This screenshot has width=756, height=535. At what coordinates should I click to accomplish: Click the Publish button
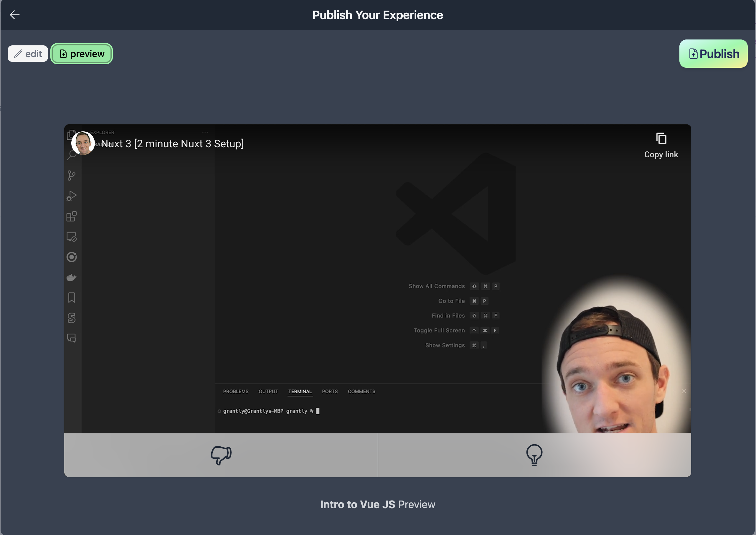click(713, 53)
